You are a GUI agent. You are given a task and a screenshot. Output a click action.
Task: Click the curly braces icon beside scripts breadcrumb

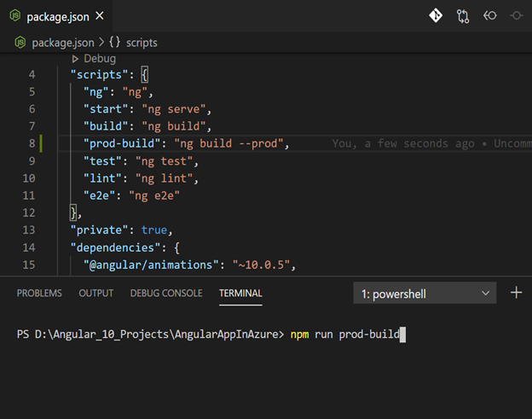119,42
